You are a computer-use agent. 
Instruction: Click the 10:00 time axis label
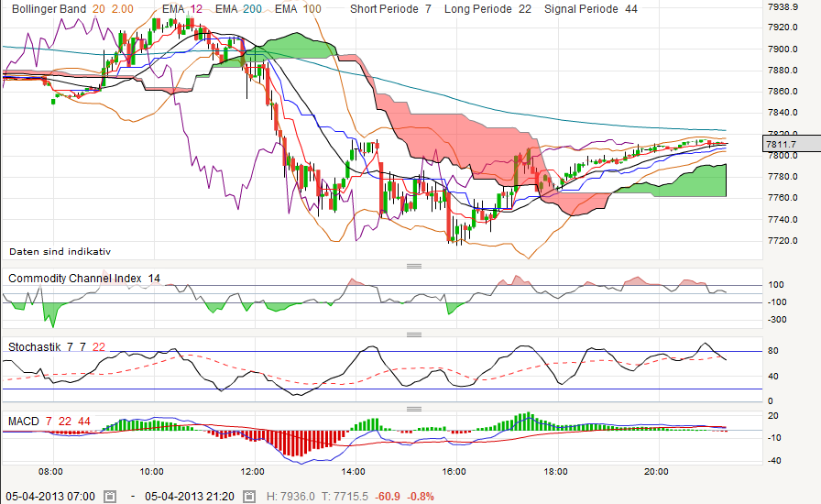click(x=151, y=472)
